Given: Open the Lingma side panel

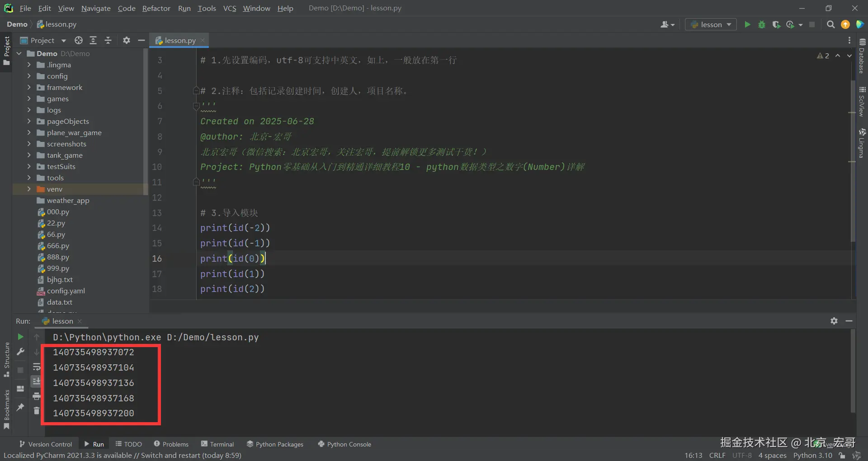Looking at the screenshot, I should point(862,143).
